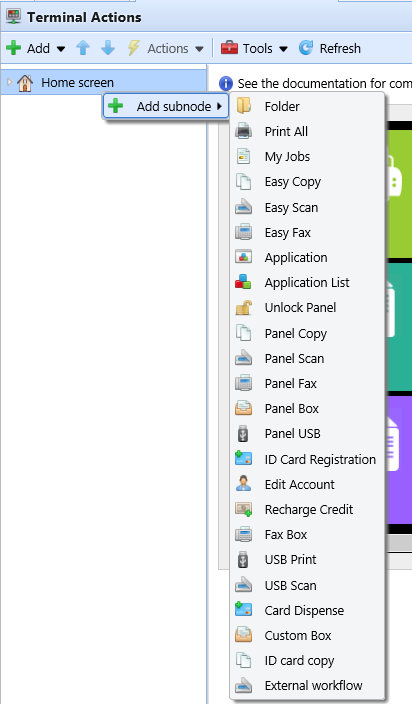Click the Print All printer icon
Image resolution: width=412 pixels, height=704 pixels.
[x=244, y=131]
